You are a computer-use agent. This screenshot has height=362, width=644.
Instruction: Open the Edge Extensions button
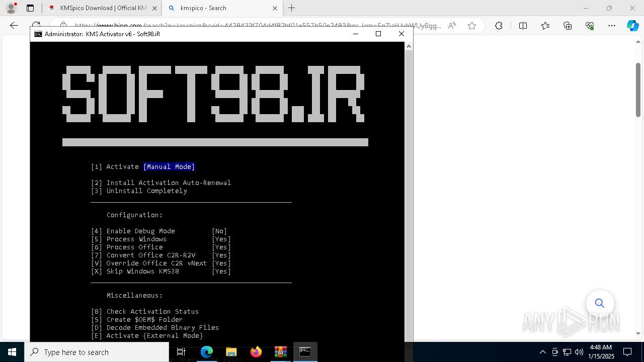(x=499, y=26)
